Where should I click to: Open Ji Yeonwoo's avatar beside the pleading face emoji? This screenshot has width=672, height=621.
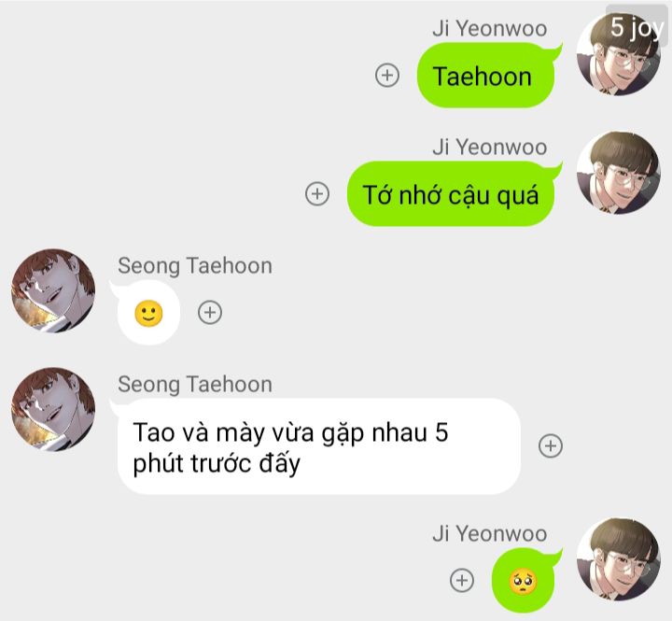click(x=618, y=559)
